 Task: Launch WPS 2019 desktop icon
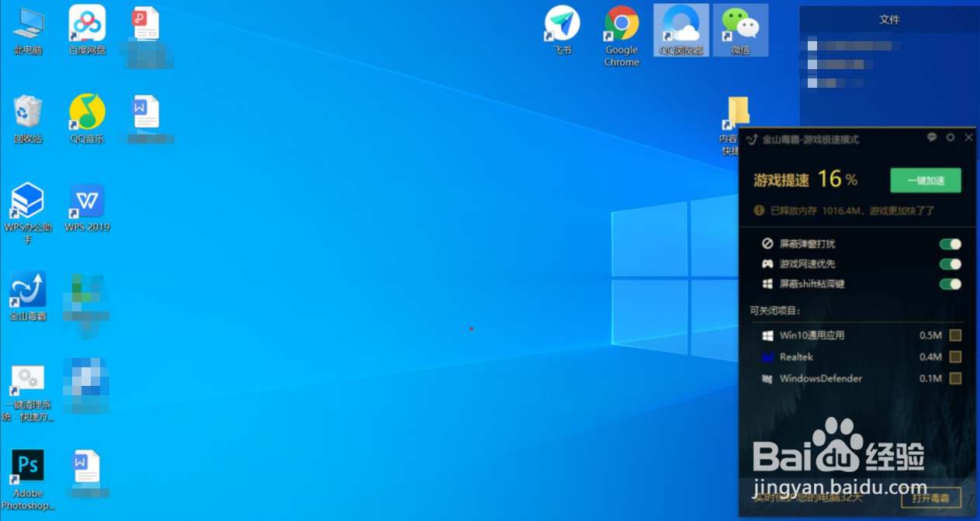tap(87, 208)
